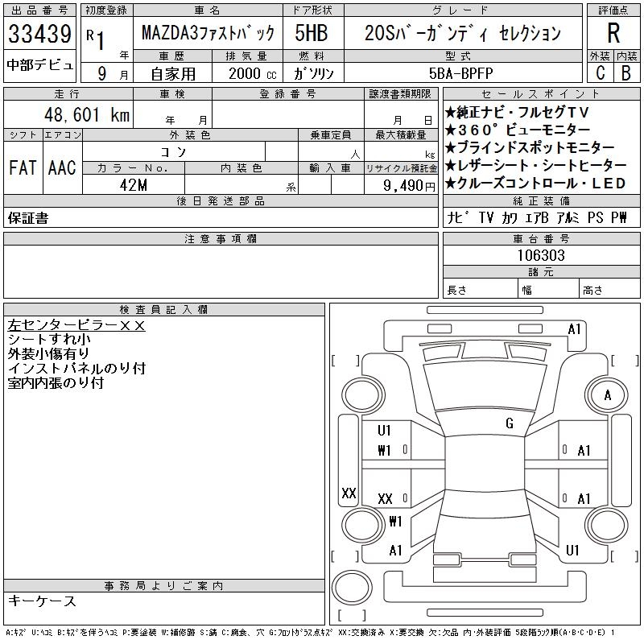Click the mileage "48,601 km"

point(87,114)
